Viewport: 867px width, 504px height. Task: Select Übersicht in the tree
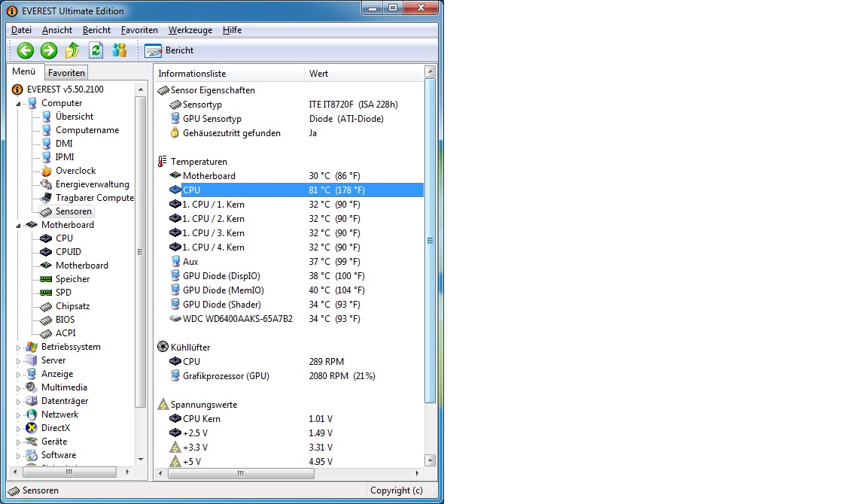[x=74, y=117]
